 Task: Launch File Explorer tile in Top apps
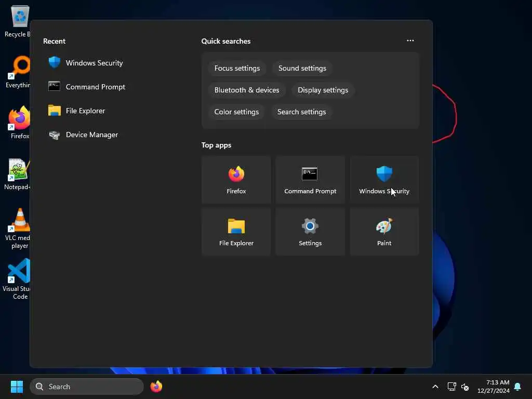point(236,232)
